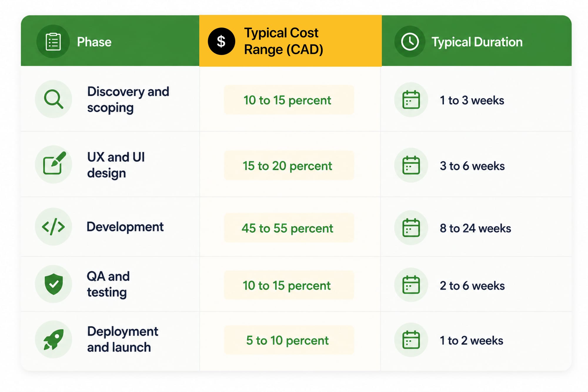
Task: Click the rocket Deployment and launch icon
Action: tap(54, 339)
